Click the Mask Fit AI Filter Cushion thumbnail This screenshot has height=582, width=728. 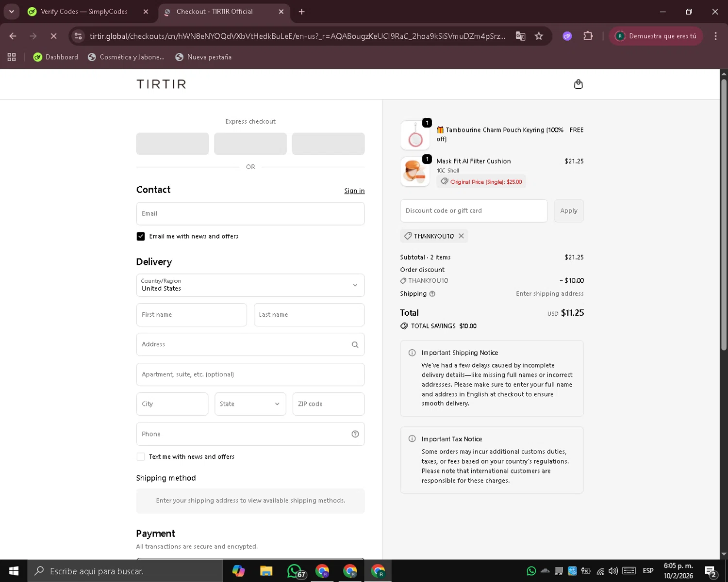pyautogui.click(x=415, y=172)
